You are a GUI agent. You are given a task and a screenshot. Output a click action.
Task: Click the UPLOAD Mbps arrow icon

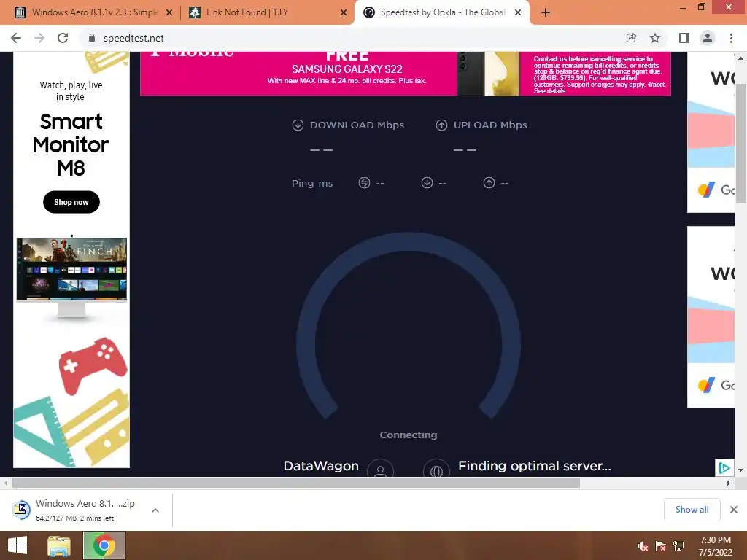(441, 125)
